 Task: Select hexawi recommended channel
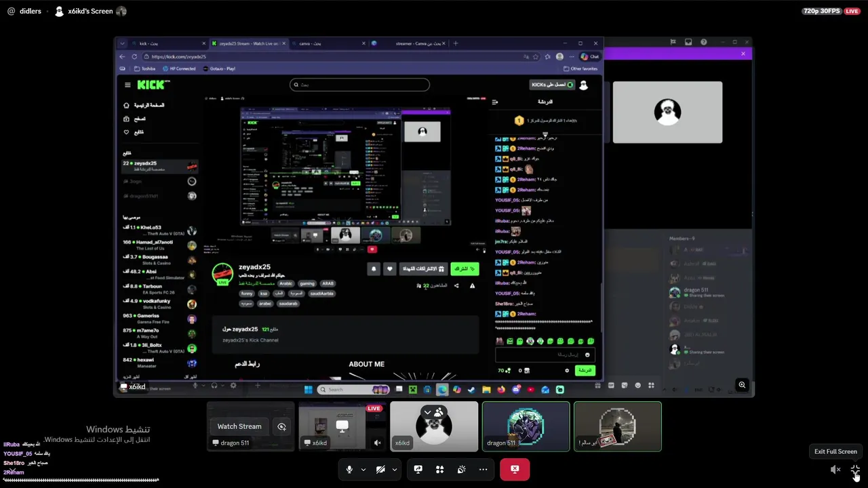[160, 363]
